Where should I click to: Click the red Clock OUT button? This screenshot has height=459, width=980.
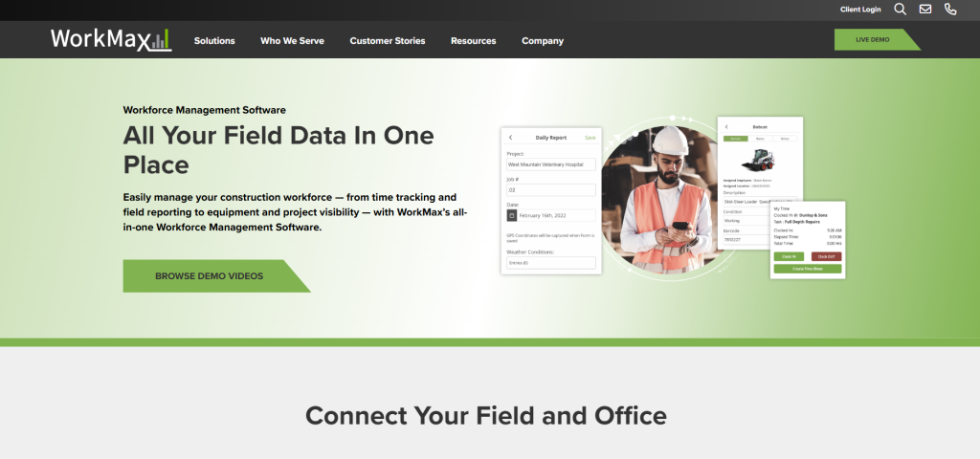826,256
